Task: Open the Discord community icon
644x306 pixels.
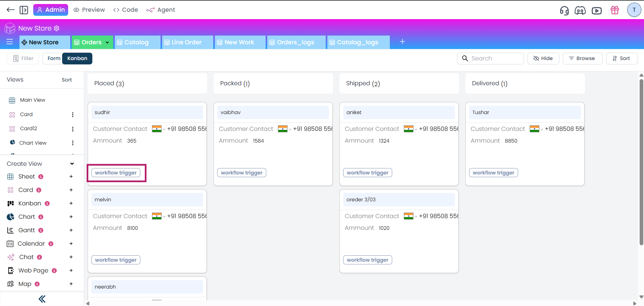Action: pyautogui.click(x=580, y=10)
